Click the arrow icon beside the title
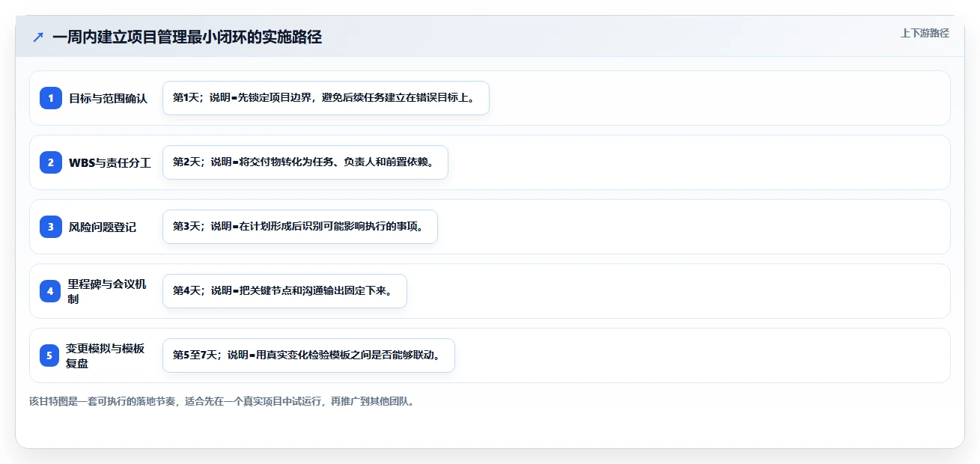Viewport: 980px width, 464px height. (38, 37)
